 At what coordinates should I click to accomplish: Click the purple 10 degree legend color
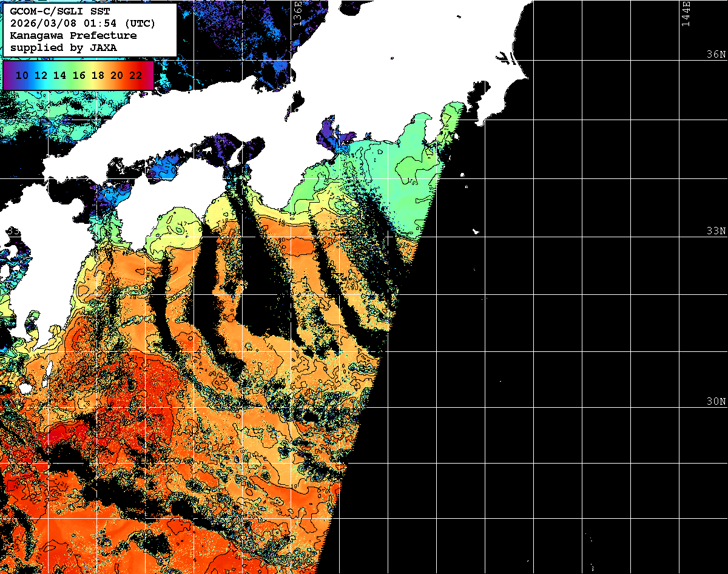[22, 75]
